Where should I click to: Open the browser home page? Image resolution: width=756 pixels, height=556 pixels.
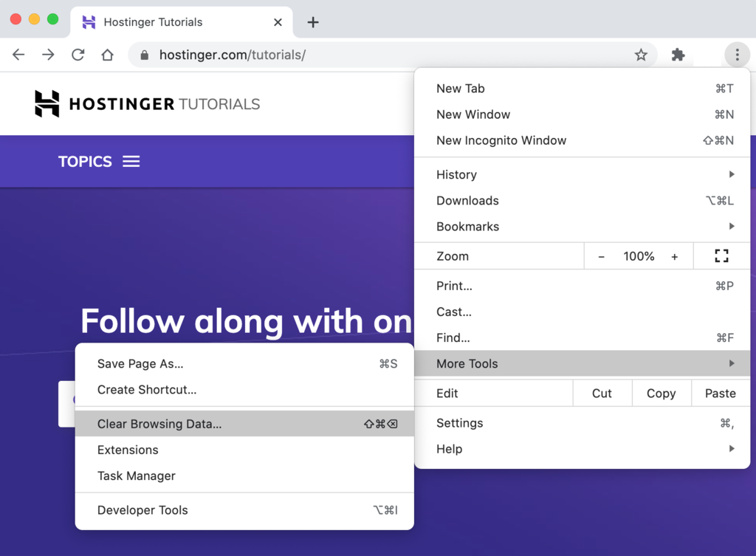pyautogui.click(x=107, y=54)
